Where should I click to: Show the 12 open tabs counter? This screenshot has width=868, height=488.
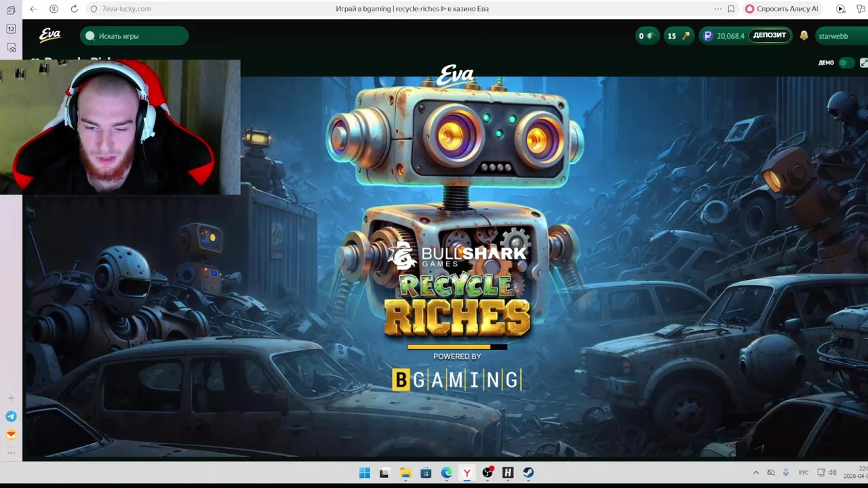[11, 29]
